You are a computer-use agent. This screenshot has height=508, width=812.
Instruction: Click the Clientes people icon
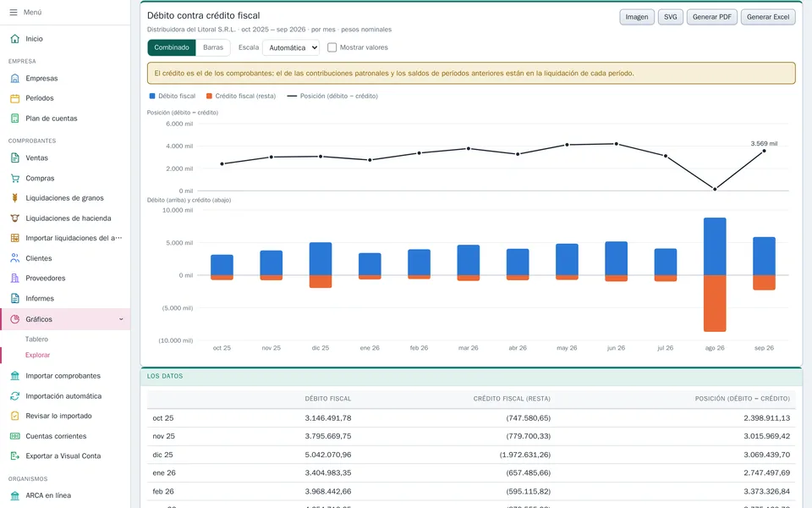[15, 258]
